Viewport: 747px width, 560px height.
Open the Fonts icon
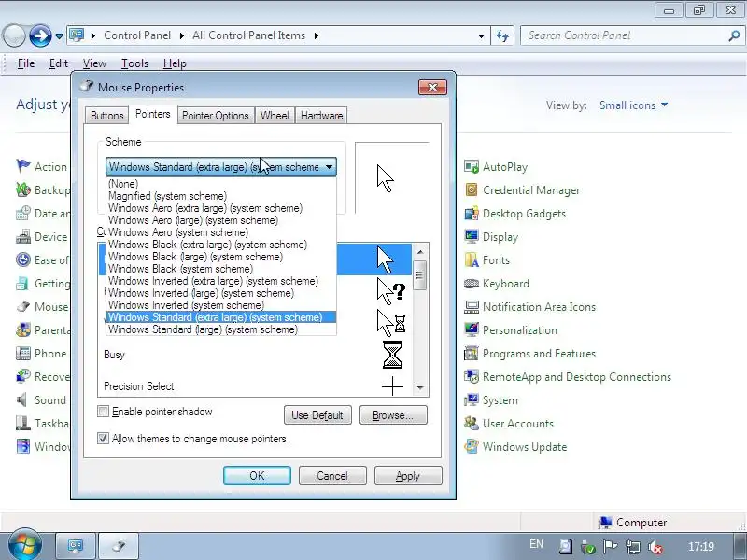click(472, 260)
